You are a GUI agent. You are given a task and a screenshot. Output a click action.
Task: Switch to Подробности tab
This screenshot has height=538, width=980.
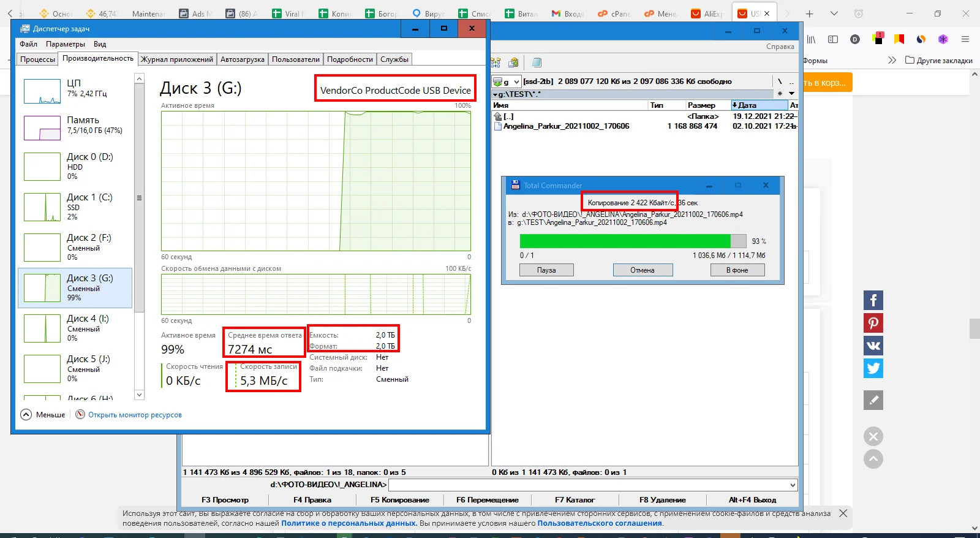(x=350, y=59)
